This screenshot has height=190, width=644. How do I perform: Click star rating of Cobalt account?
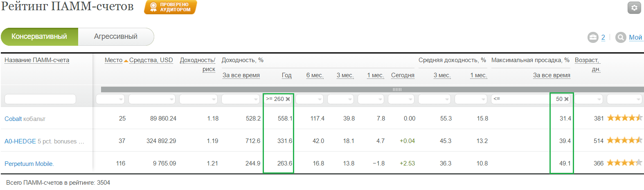624,118
